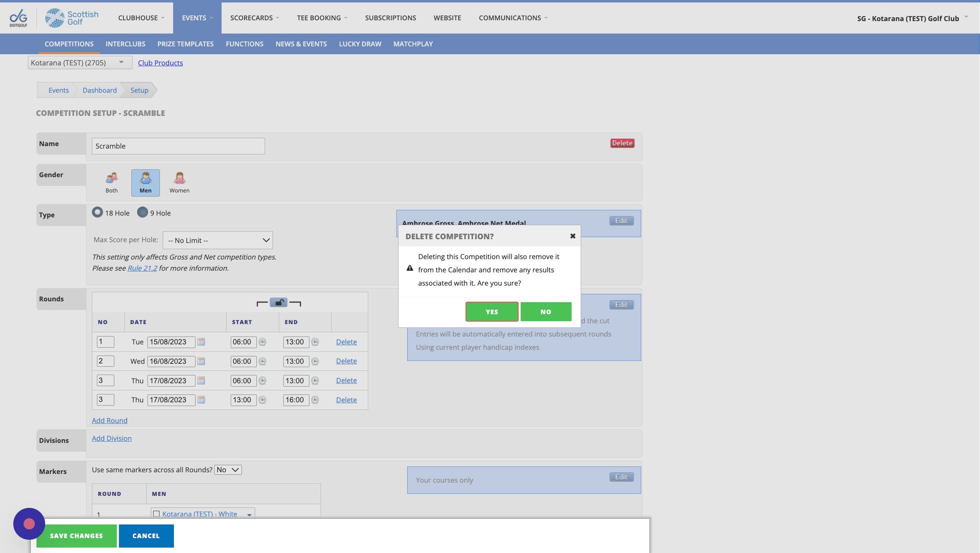Click the Add Round link

[x=109, y=421]
